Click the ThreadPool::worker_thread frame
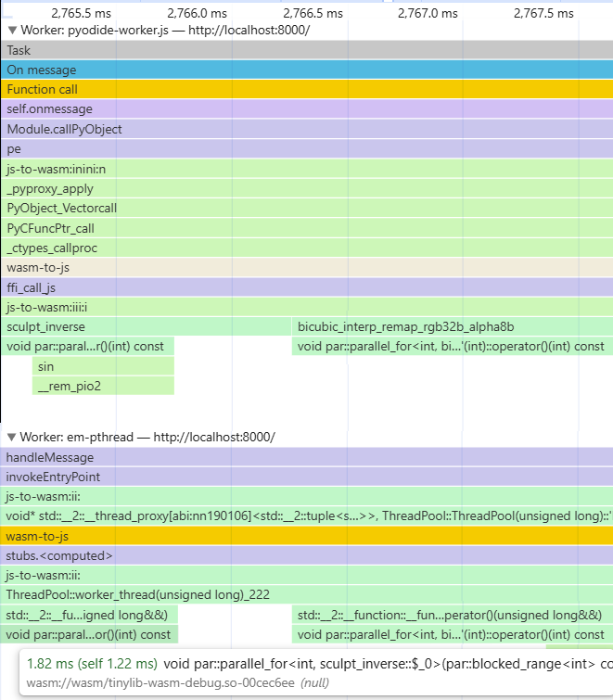Viewport: 613px width, 700px height. pos(306,594)
